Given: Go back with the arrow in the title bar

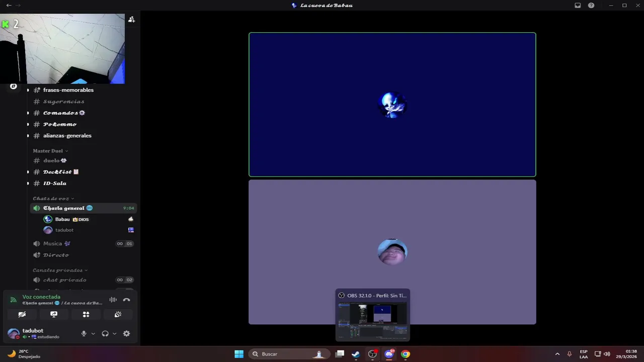Looking at the screenshot, I should coord(9,5).
